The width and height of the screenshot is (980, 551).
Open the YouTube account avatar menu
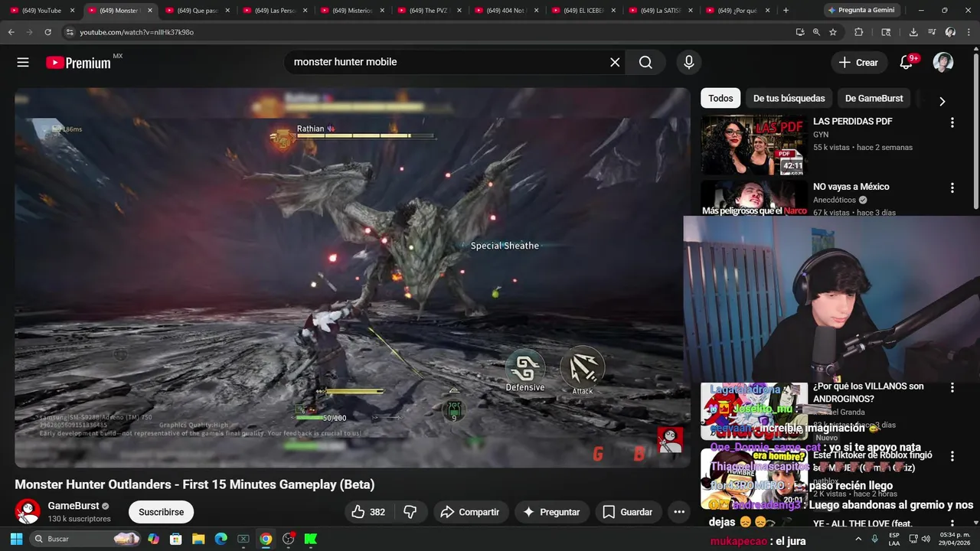(x=943, y=63)
